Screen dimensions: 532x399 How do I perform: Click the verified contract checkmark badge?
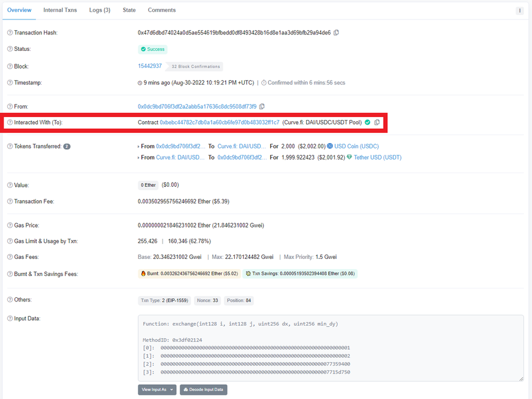pos(368,122)
